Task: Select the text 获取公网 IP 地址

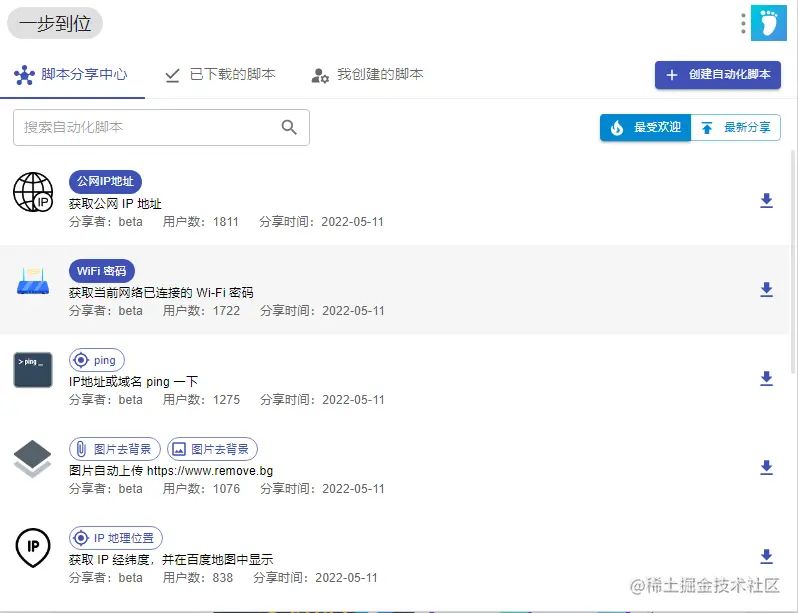Action: (115, 204)
